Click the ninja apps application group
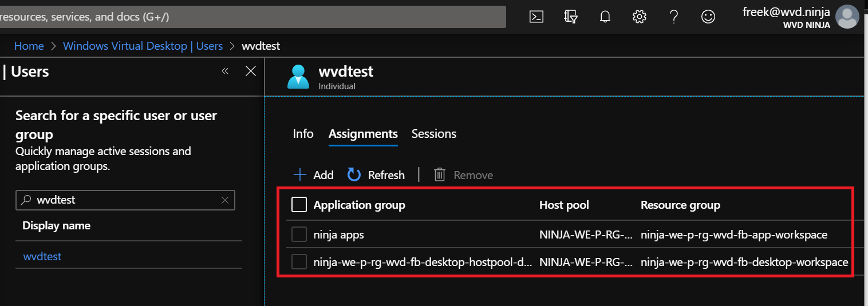The width and height of the screenshot is (868, 306). tap(339, 235)
